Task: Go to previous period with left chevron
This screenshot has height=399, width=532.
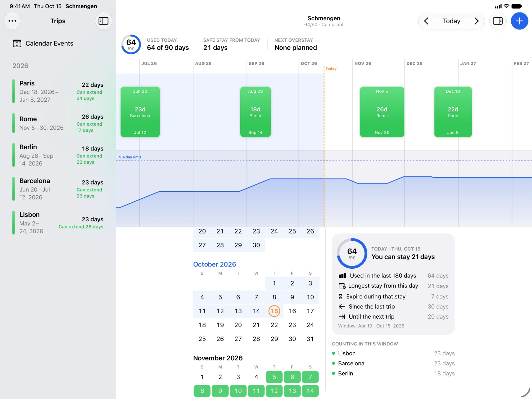Action: coord(426,21)
